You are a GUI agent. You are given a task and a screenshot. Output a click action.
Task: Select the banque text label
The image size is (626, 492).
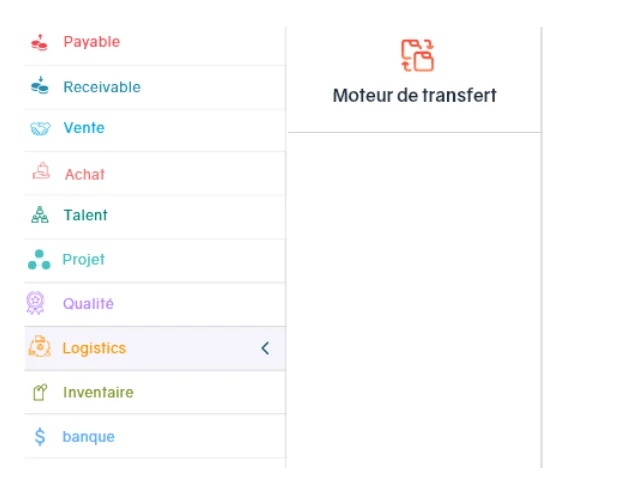[89, 437]
